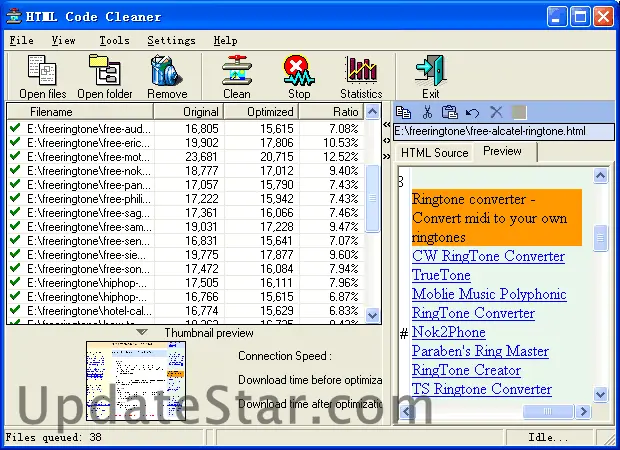
Task: Select the E:\freeringtone\free-sag... row
Action: 185,212
